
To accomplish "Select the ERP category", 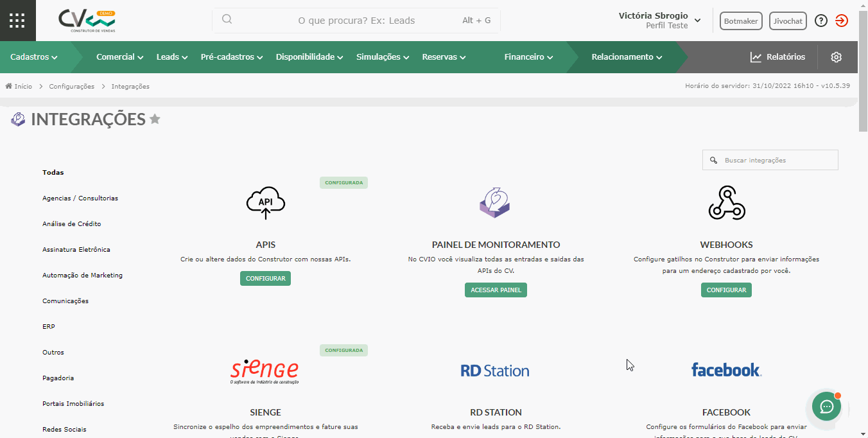I will pyautogui.click(x=49, y=326).
